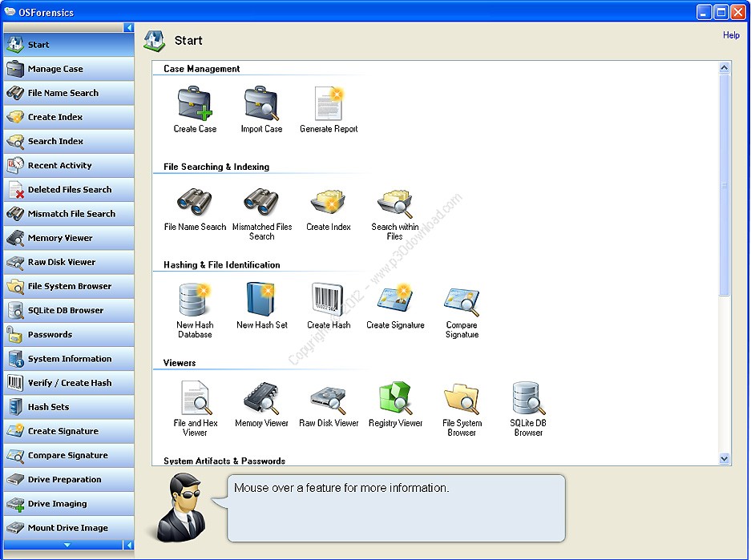Launch Memory Viewer chip icon in Viewers

click(261, 397)
